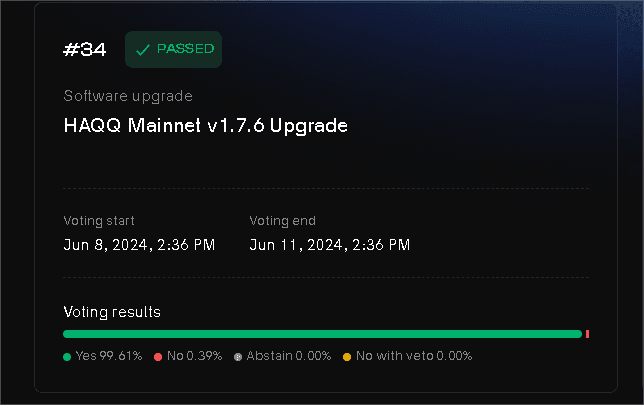Screen dimensions: 644x405
Task: Select the Jun 11, 2024 end date
Action: click(330, 245)
